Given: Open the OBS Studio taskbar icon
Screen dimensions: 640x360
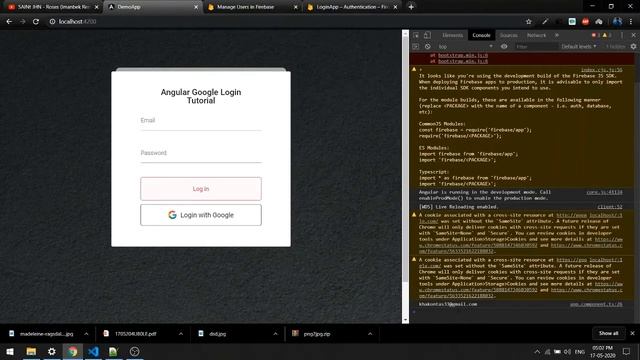Looking at the screenshot, I should tap(134, 351).
